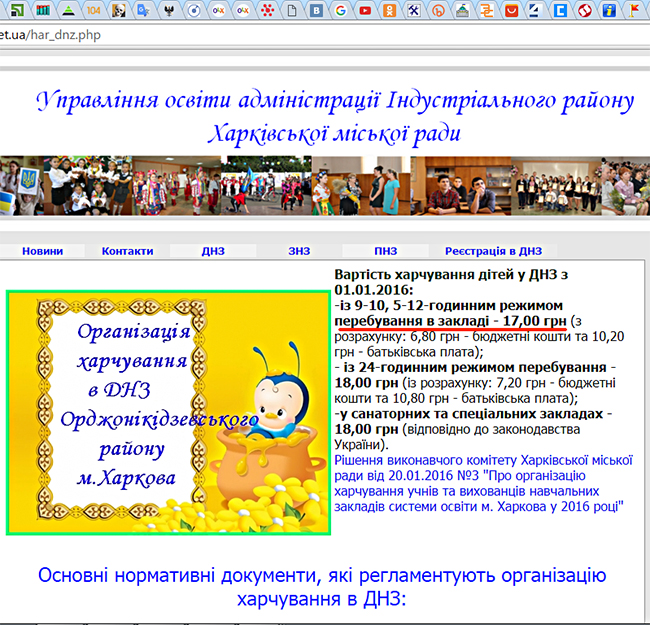Switch to the blue info i tab
This screenshot has width=650, height=625.
[x=609, y=10]
